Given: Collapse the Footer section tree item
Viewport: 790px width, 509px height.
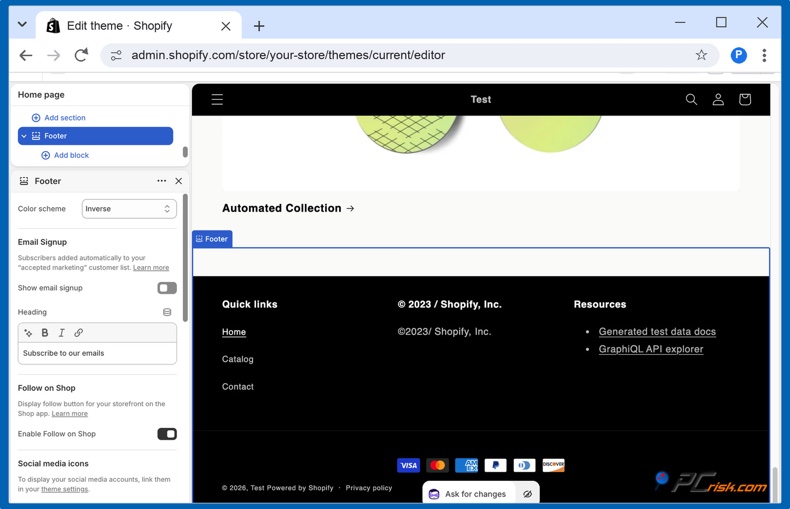Looking at the screenshot, I should [24, 136].
